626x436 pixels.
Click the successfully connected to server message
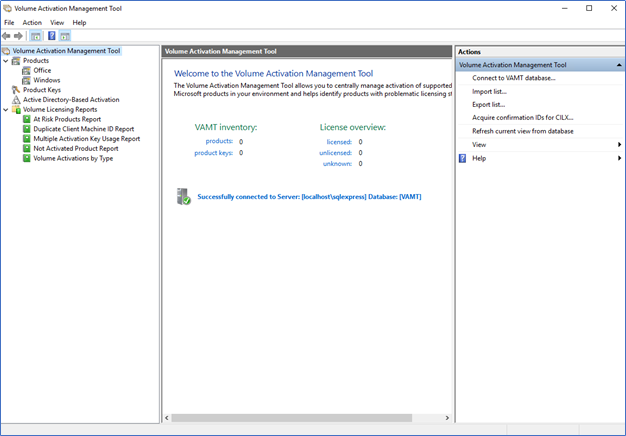click(309, 196)
